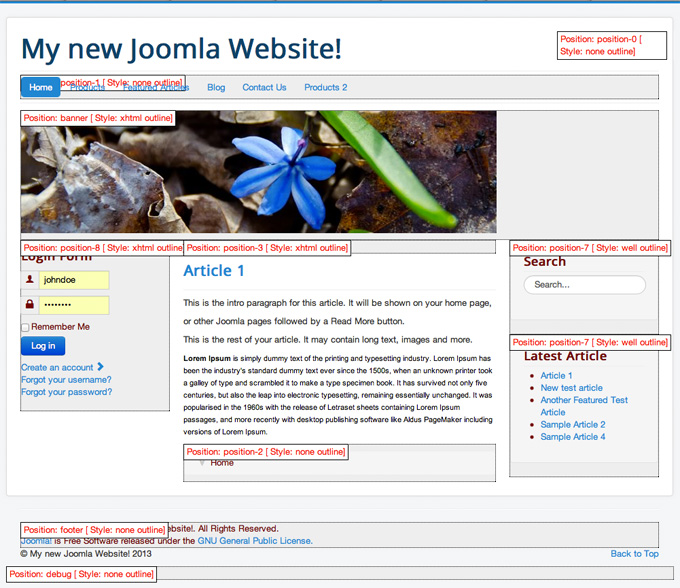Open Sample Article 4 in Latest Article list
The image size is (680, 588).
573,437
